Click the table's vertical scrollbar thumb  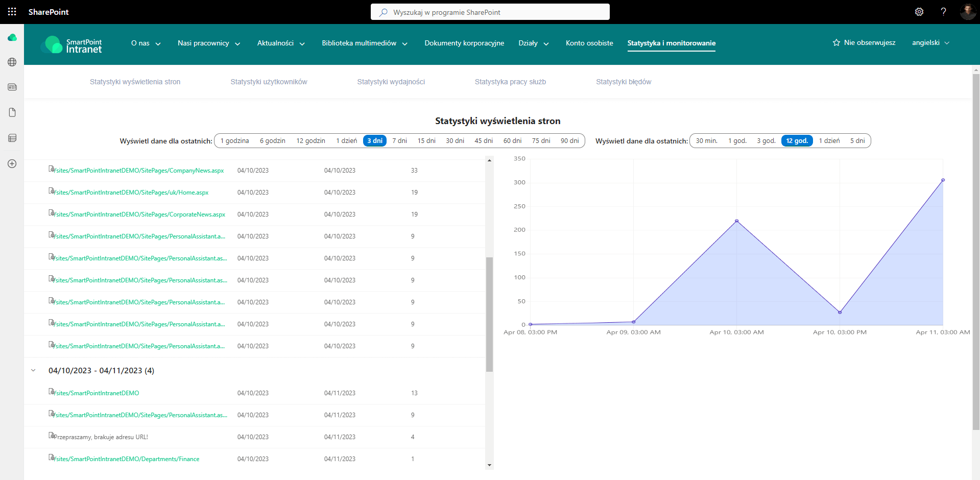[x=489, y=314]
